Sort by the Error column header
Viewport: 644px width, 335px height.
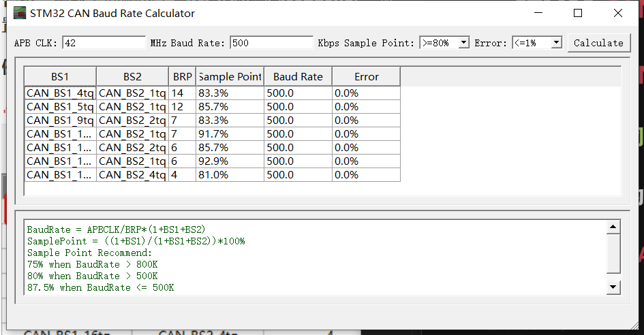(367, 77)
